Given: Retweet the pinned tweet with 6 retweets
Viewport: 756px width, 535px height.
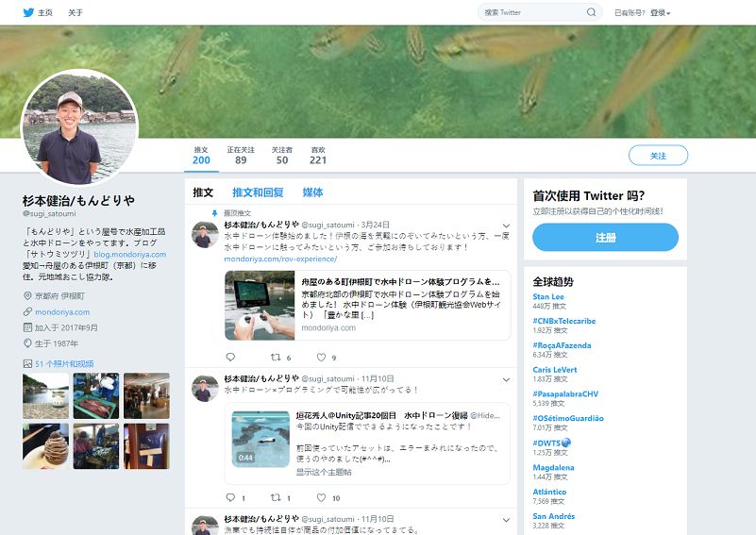Looking at the screenshot, I should (x=276, y=358).
